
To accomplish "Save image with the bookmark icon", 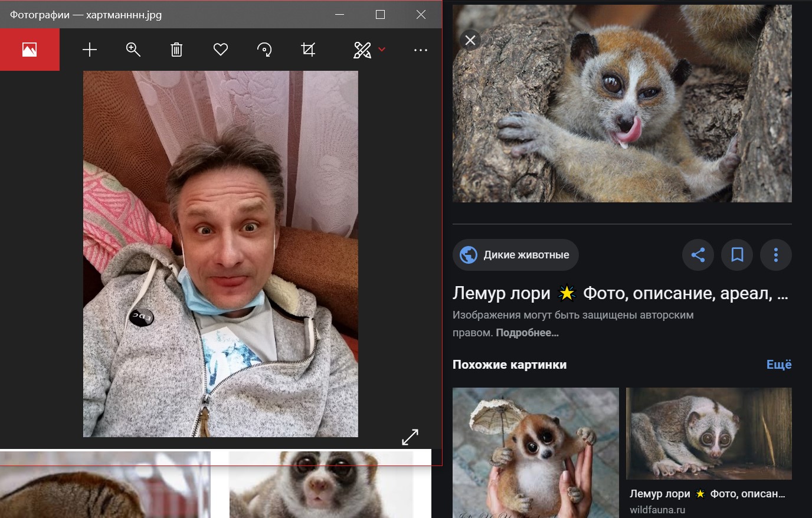I will [737, 255].
